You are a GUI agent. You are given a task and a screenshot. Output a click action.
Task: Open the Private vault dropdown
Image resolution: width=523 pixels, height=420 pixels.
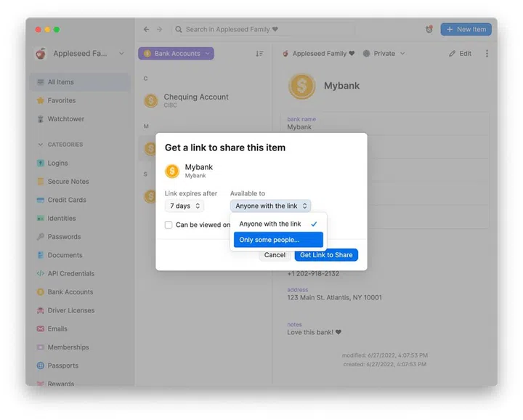coord(384,53)
